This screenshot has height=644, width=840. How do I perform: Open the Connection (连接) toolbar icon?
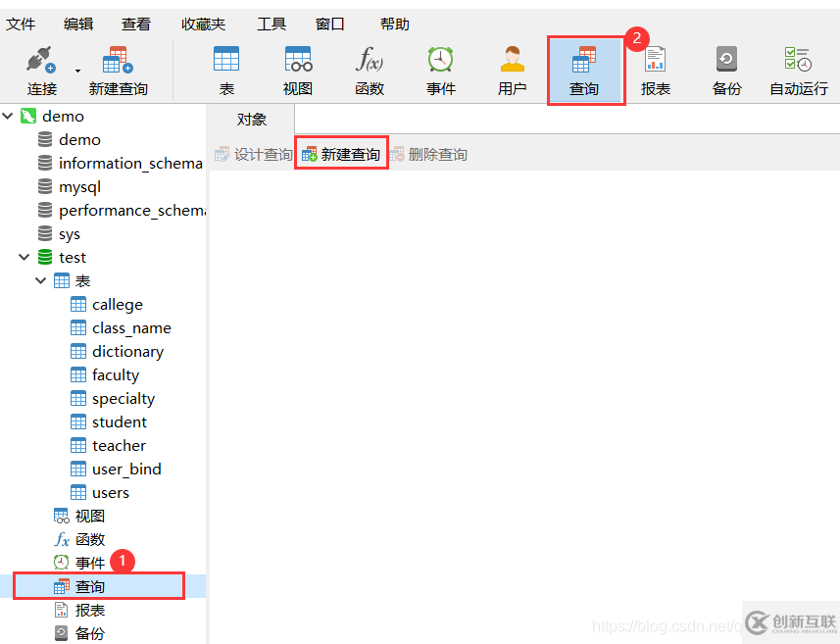(42, 72)
